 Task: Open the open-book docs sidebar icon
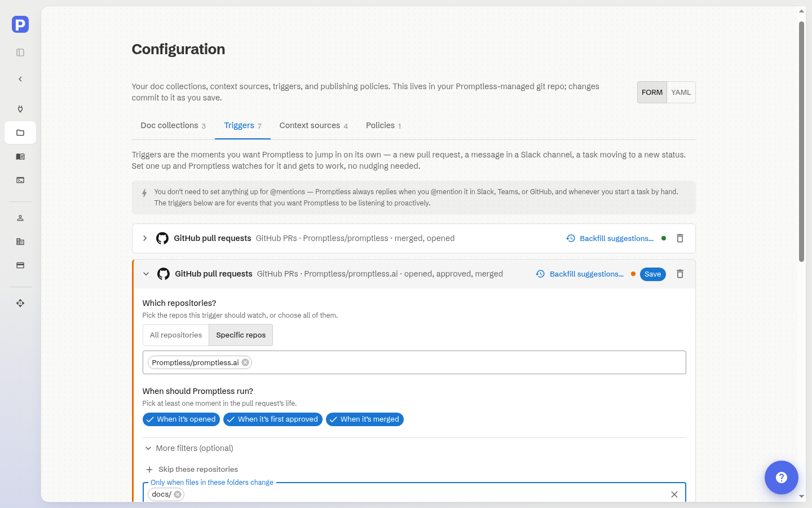pos(20,156)
